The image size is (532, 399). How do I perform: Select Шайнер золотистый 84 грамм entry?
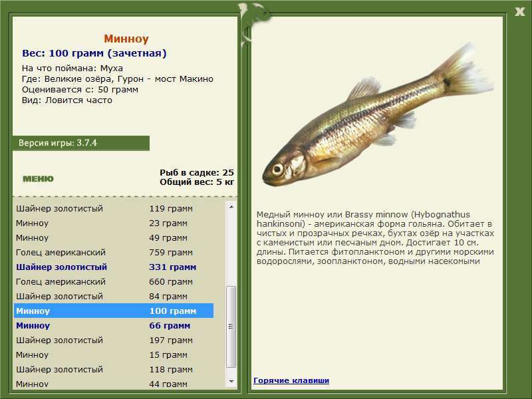(x=114, y=296)
